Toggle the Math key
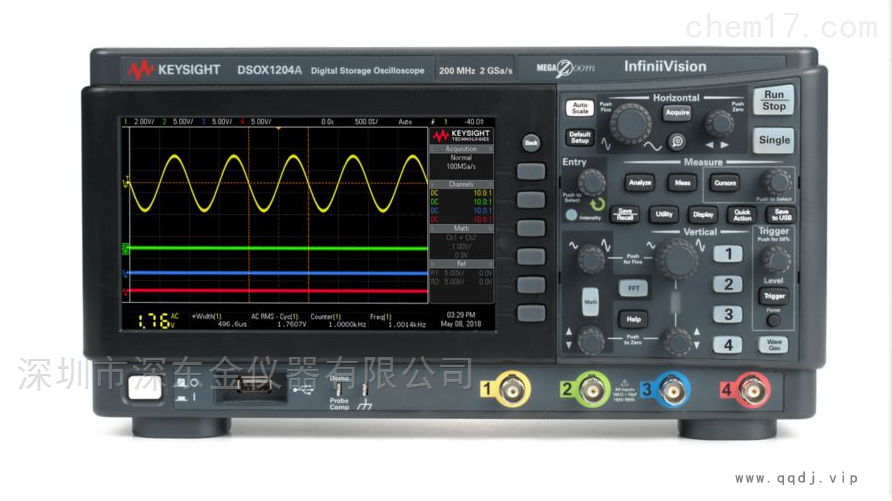 point(590,301)
